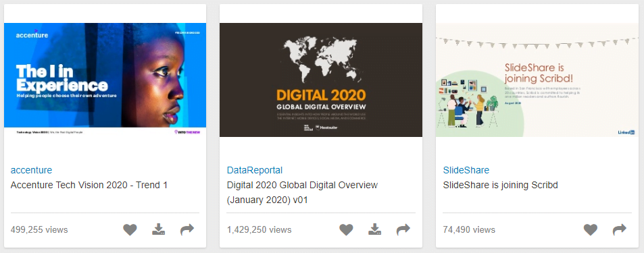Screen dimensions: 644x253
Task: Open the DataReportal author profile link
Action: (255, 170)
